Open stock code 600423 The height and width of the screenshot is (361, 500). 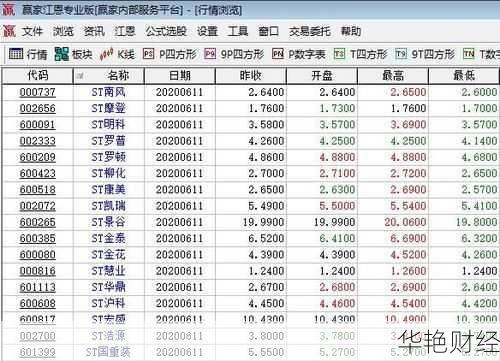click(x=37, y=174)
